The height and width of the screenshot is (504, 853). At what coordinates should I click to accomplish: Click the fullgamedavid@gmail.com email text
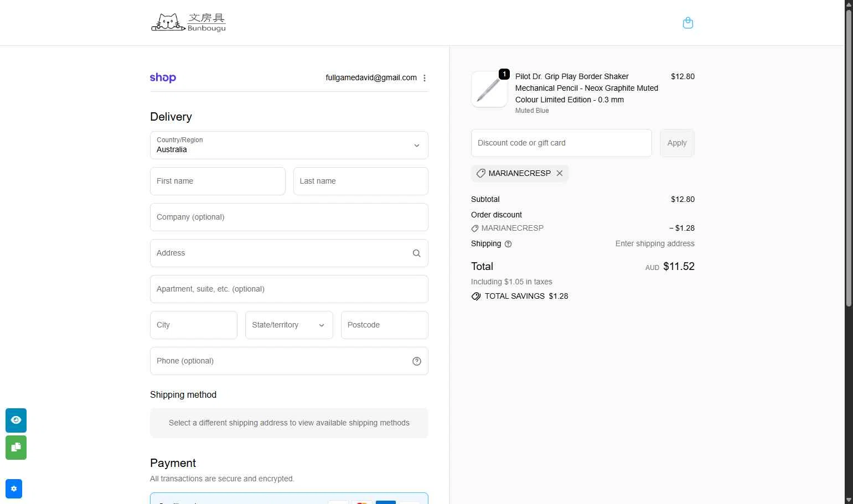pyautogui.click(x=371, y=78)
